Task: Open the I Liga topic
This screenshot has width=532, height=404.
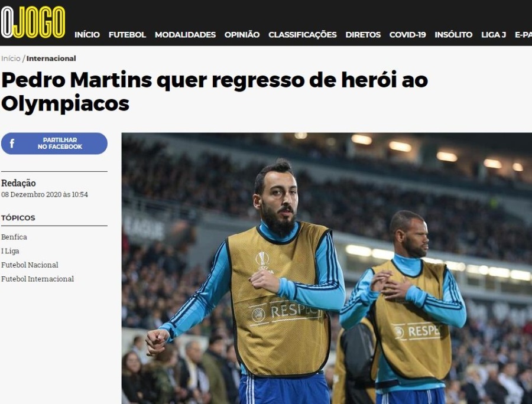Action: [10, 251]
